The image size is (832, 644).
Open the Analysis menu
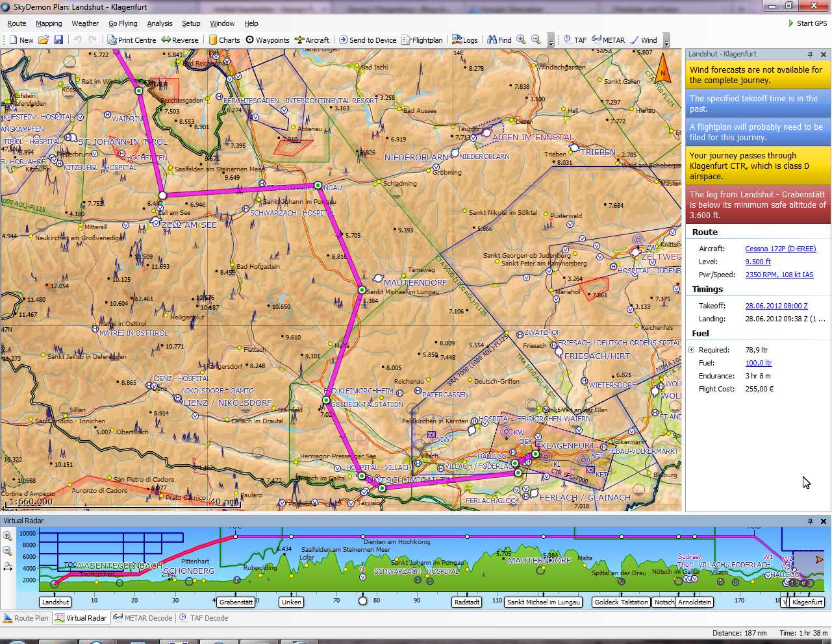pos(160,23)
